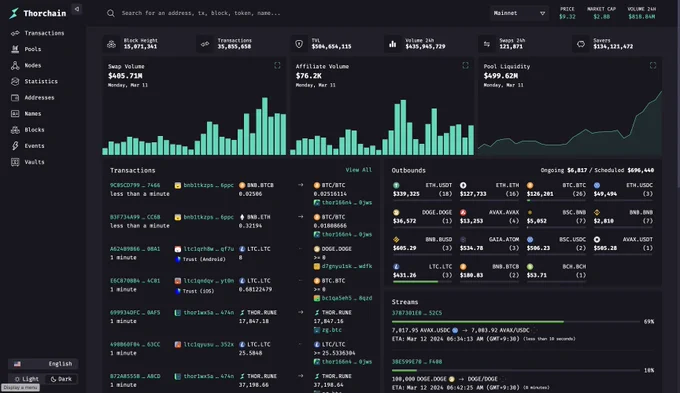Click the Swaps 24h swap icon
This screenshot has width=680, height=393.
coord(487,43)
